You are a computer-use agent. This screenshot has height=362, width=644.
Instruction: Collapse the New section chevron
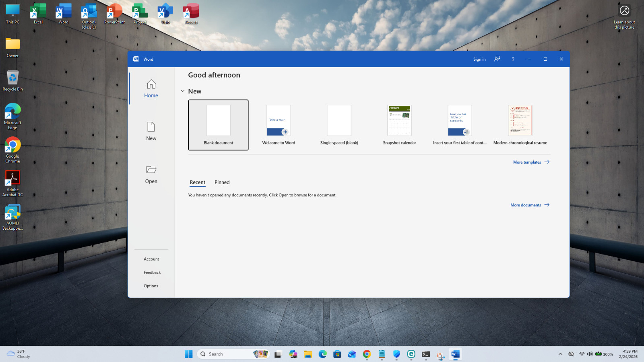pyautogui.click(x=182, y=91)
